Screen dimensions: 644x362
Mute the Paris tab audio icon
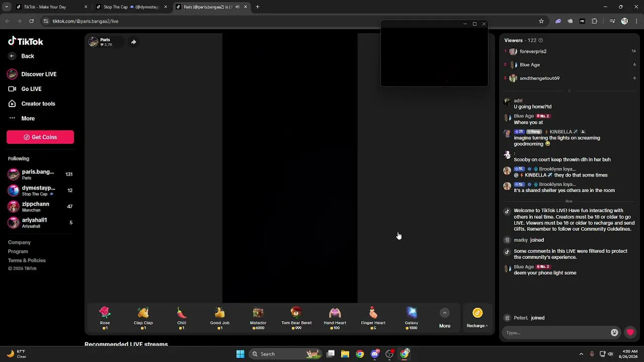pos(237,7)
